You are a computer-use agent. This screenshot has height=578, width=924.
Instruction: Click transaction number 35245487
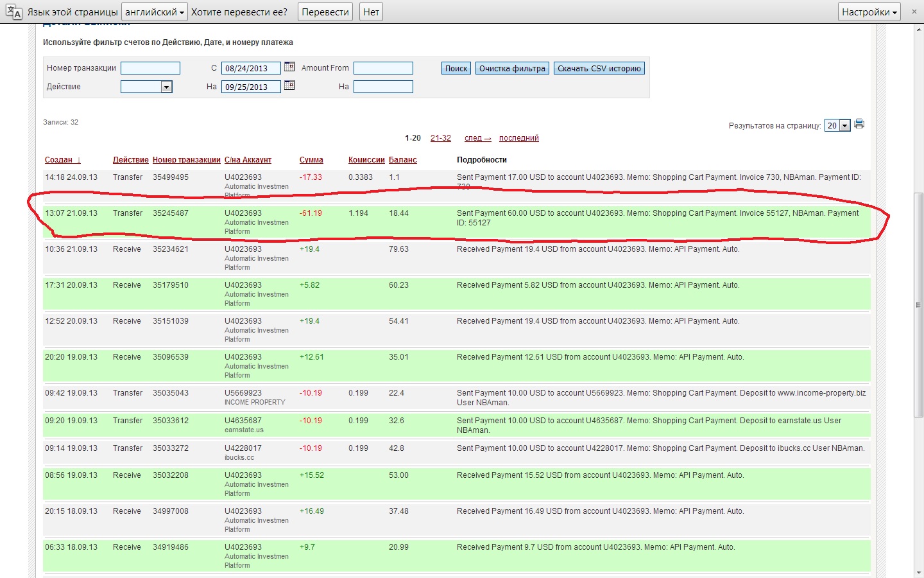(x=171, y=213)
